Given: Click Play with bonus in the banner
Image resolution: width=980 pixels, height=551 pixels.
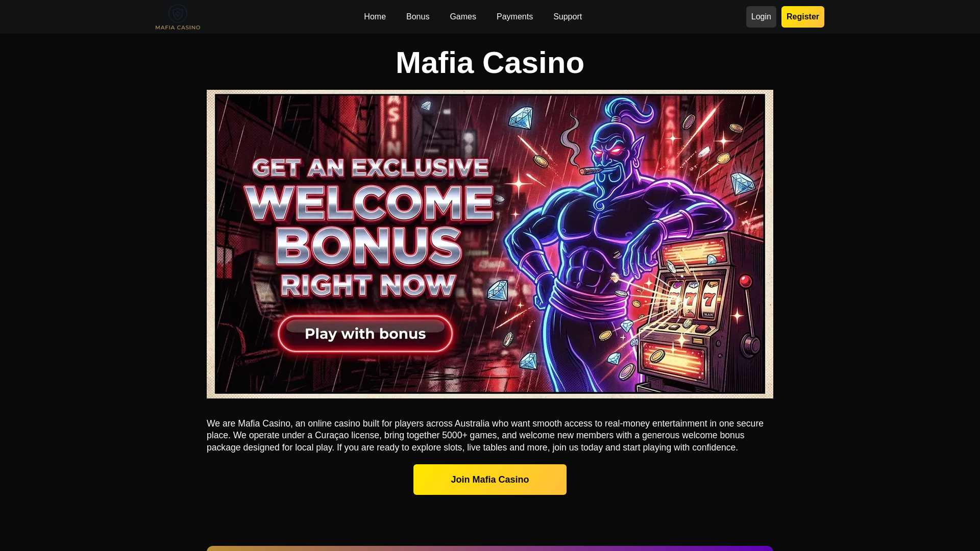Looking at the screenshot, I should [365, 334].
